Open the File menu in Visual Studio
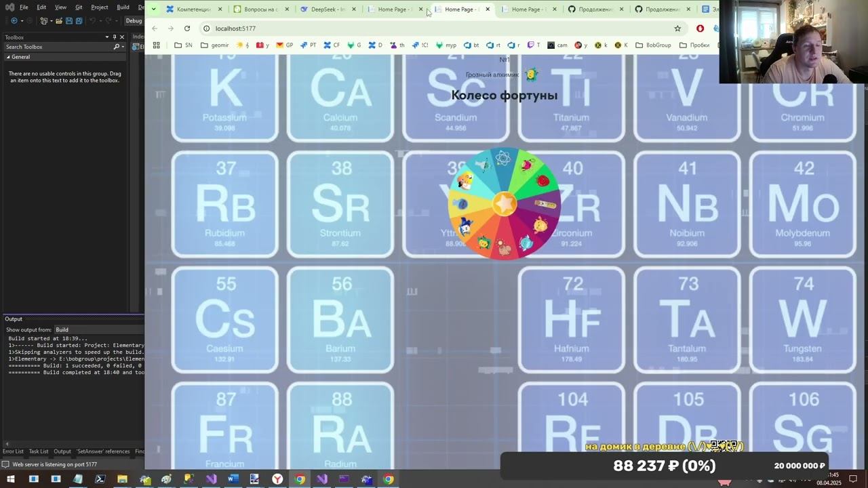Viewport: 868px width, 488px height. pyautogui.click(x=24, y=7)
